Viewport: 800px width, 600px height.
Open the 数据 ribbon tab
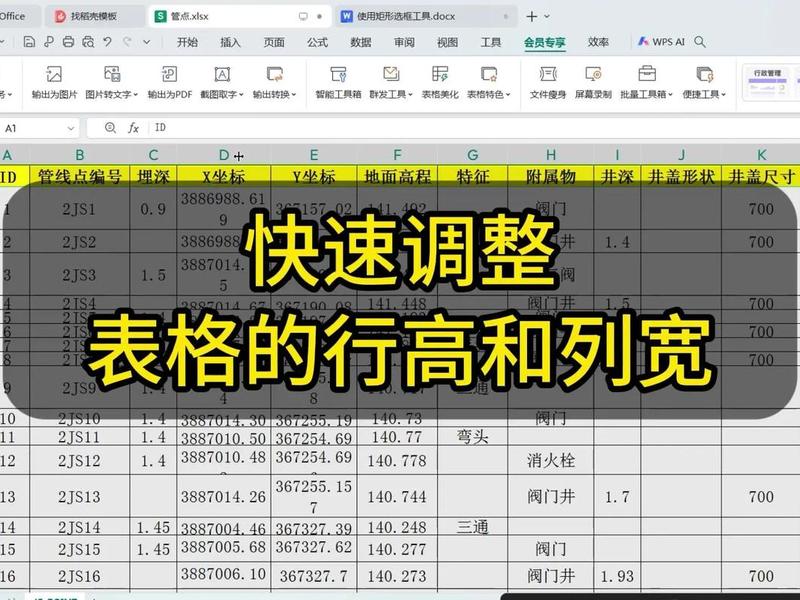361,42
